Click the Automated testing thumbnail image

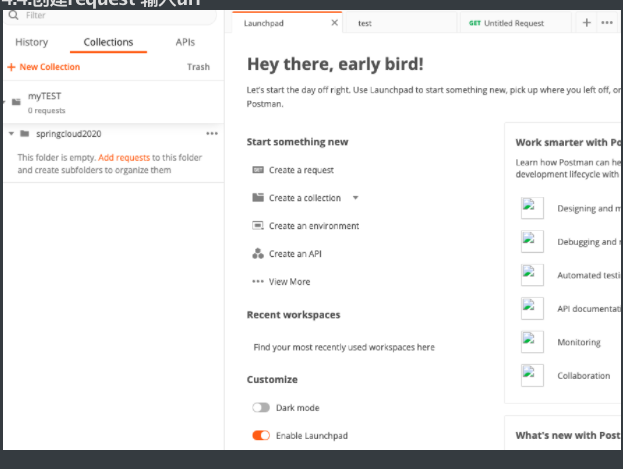(x=532, y=275)
